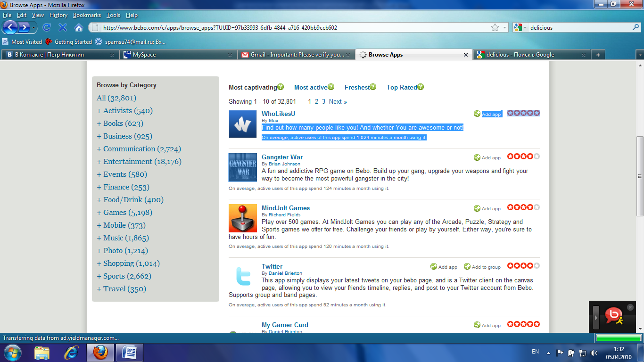Click the Action Center flag tray icon
Screen dimensions: 644x362
pos(560,353)
